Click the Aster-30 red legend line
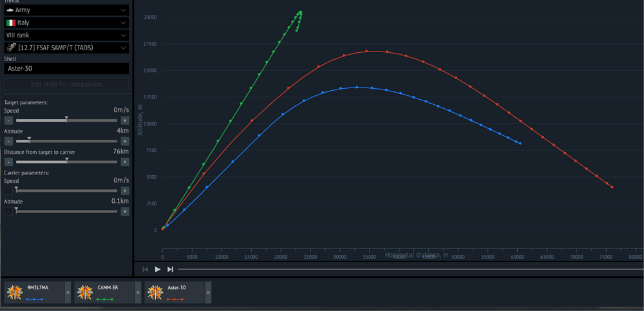The height and width of the screenshot is (311, 644). pyautogui.click(x=175, y=299)
